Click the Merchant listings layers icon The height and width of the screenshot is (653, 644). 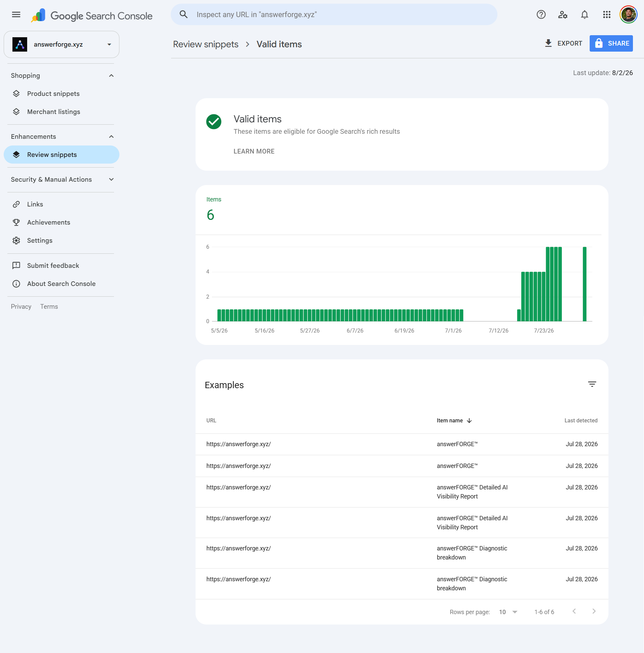[16, 112]
